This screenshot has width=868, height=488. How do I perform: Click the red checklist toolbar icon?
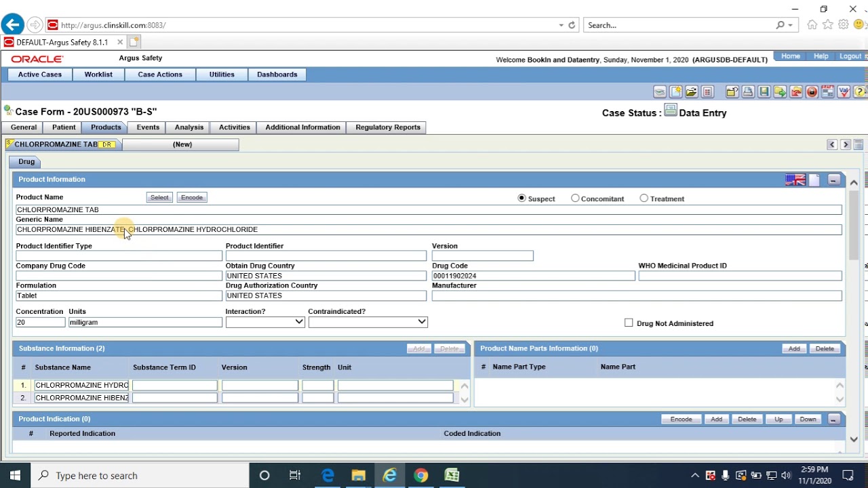tap(707, 92)
